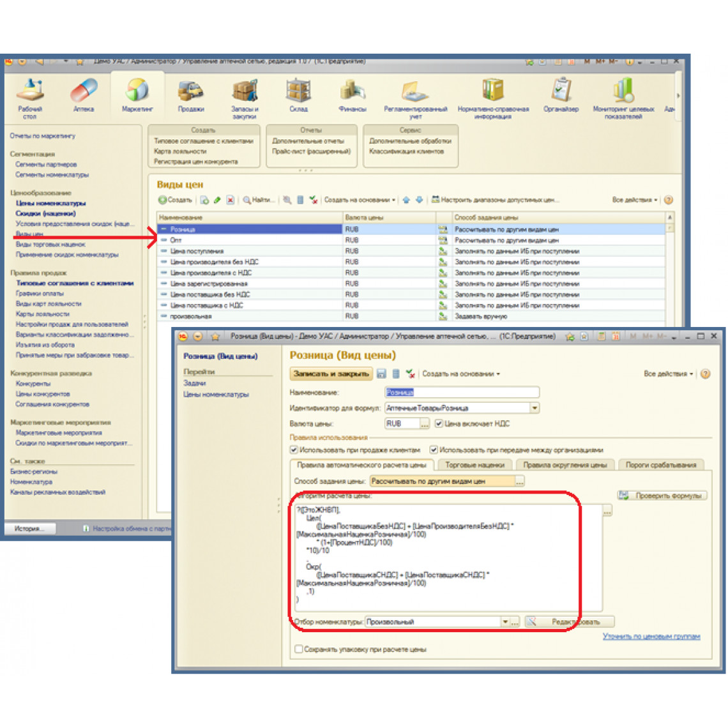
Task: Switch to the Пороги срабатывания tab
Action: [x=661, y=465]
